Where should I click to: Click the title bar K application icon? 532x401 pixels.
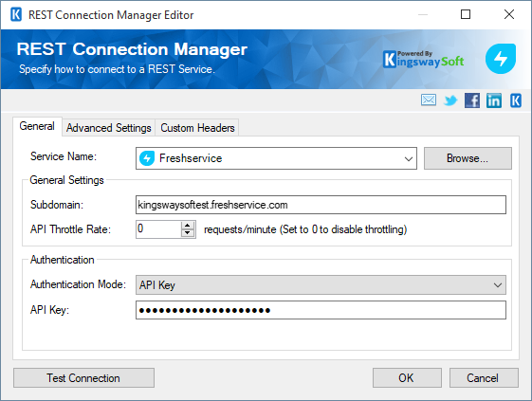tap(16, 14)
